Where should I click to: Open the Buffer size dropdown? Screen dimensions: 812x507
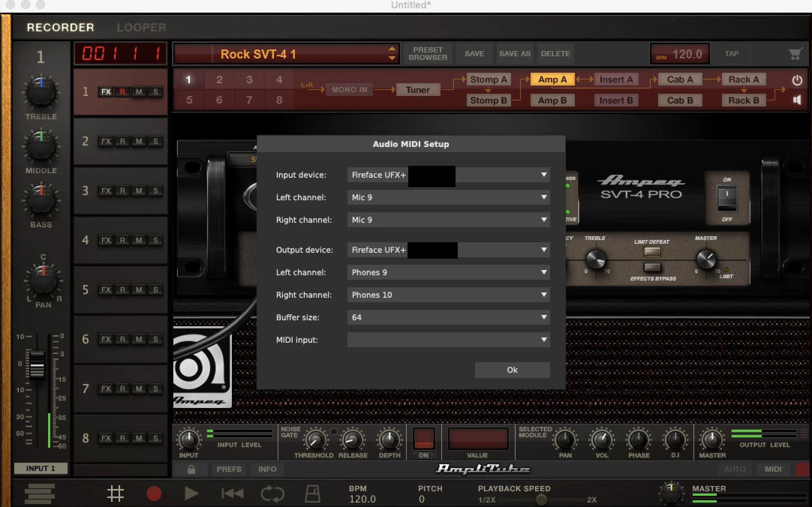tap(448, 317)
